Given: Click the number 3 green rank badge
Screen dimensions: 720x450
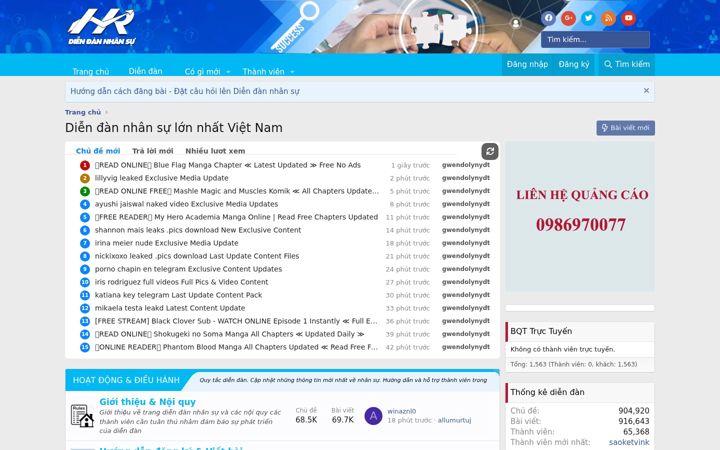Looking at the screenshot, I should [85, 191].
